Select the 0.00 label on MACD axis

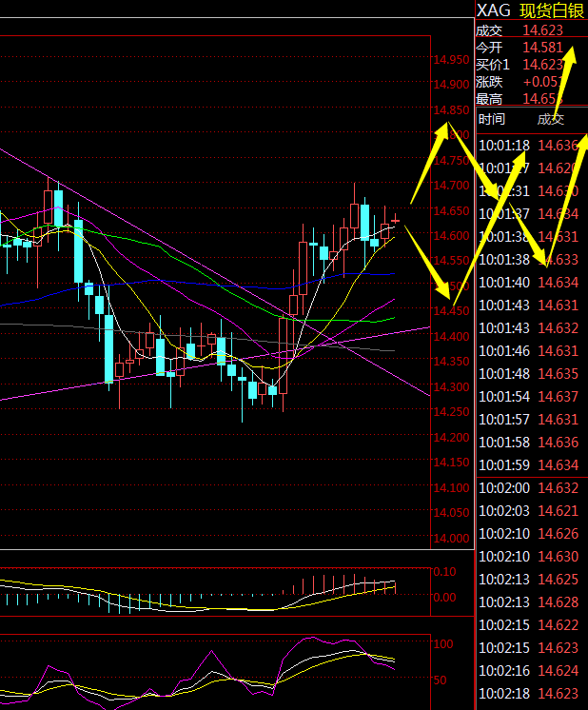point(444,598)
